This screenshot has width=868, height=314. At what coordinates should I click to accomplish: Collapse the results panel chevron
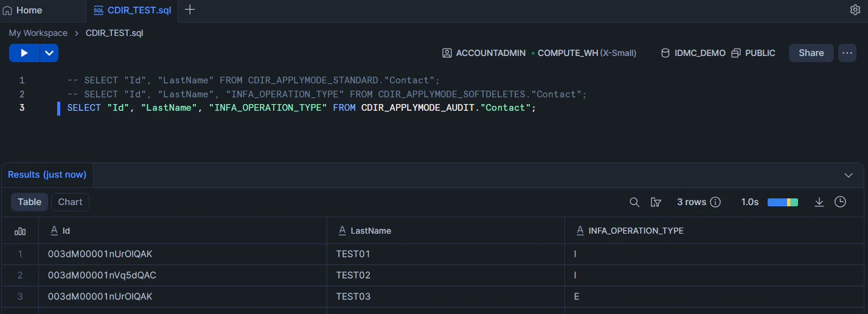click(849, 175)
